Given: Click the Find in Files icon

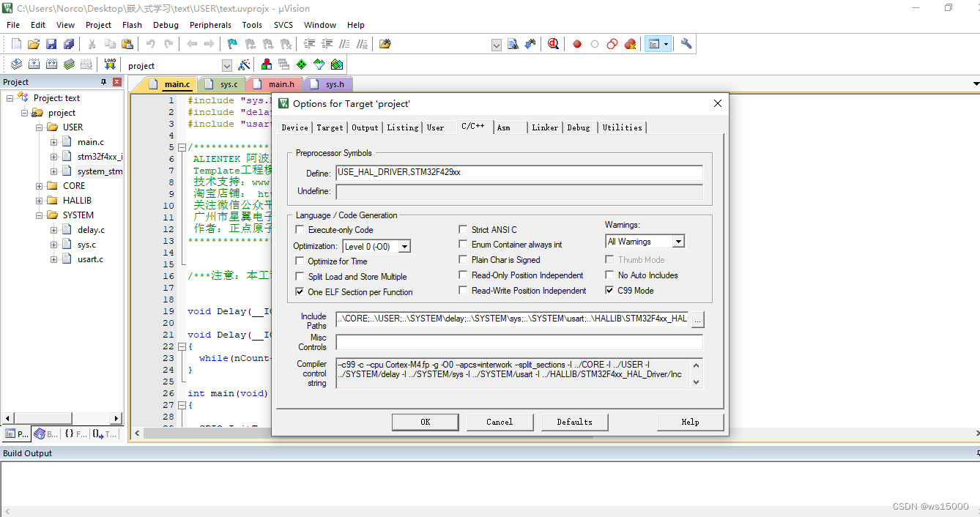Looking at the screenshot, I should tap(385, 44).
